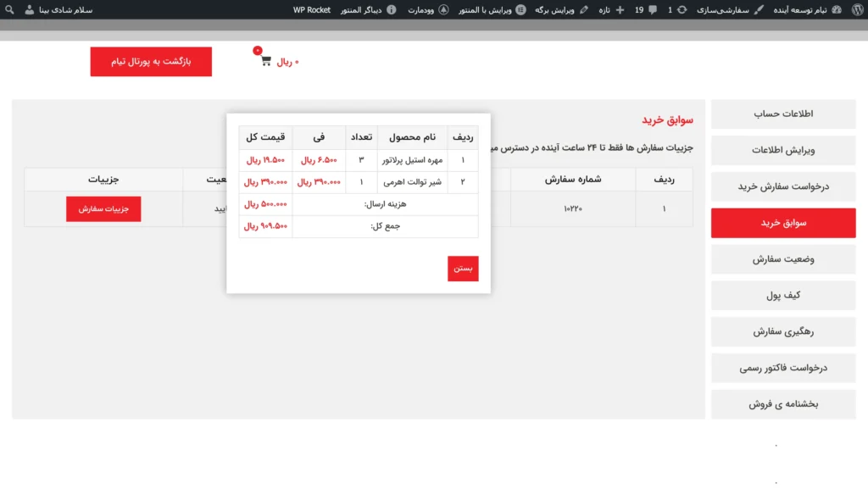868x494 pixels.
Task: Click the تعداد column header in popup
Action: click(x=361, y=137)
